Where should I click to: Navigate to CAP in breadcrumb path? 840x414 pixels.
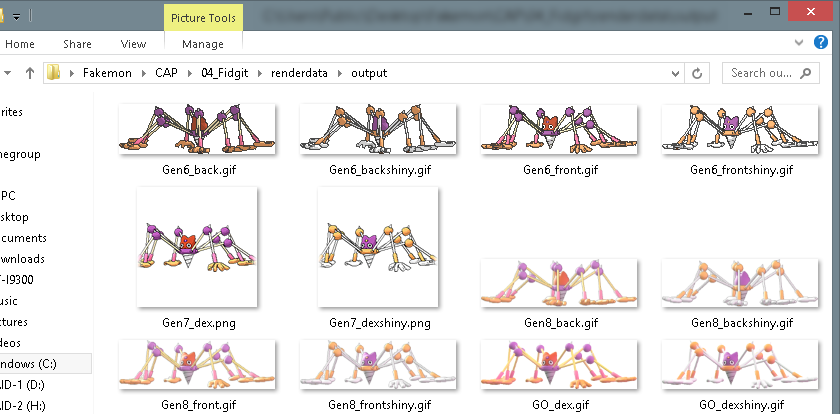click(x=166, y=73)
